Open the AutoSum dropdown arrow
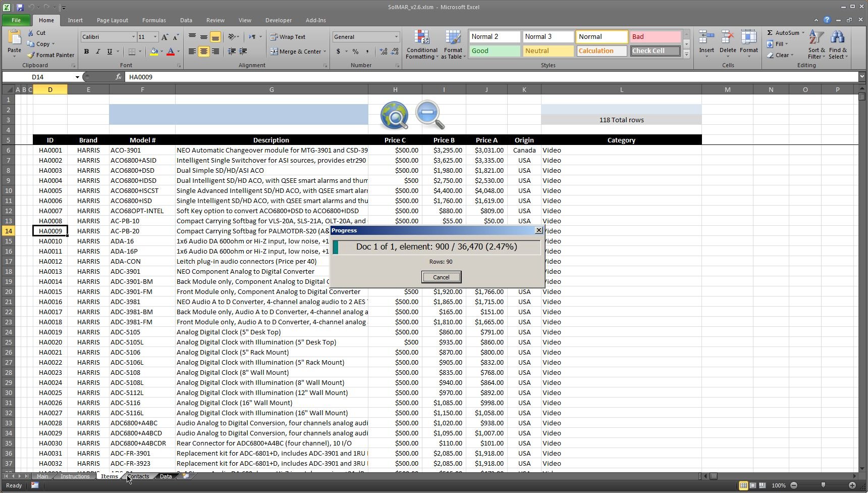The height and width of the screenshot is (493, 868). coord(803,33)
